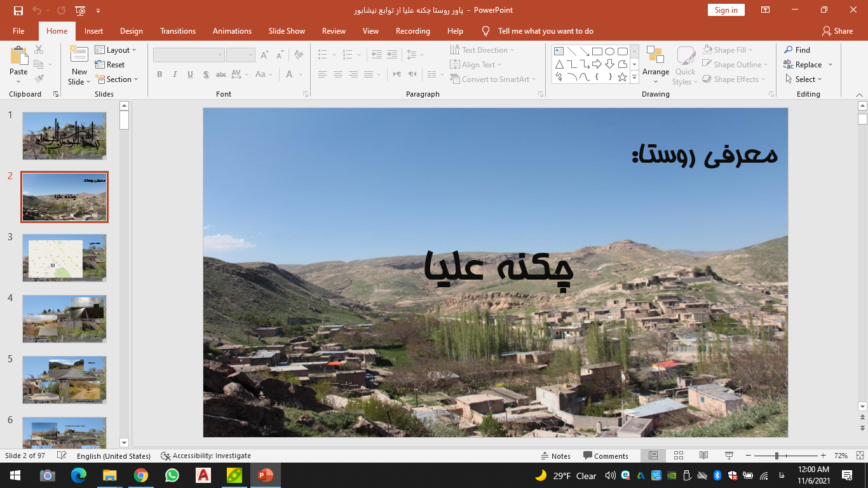Start Slide Show from status bar icon
868x488 pixels.
tap(729, 456)
